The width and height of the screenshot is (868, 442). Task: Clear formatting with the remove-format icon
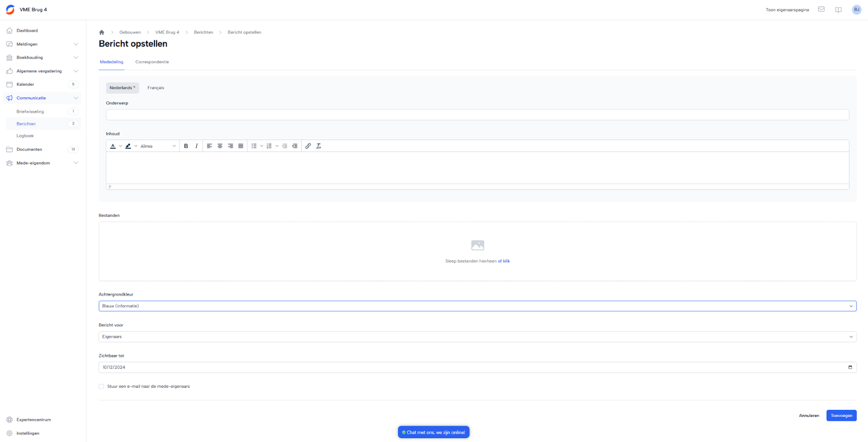(318, 146)
